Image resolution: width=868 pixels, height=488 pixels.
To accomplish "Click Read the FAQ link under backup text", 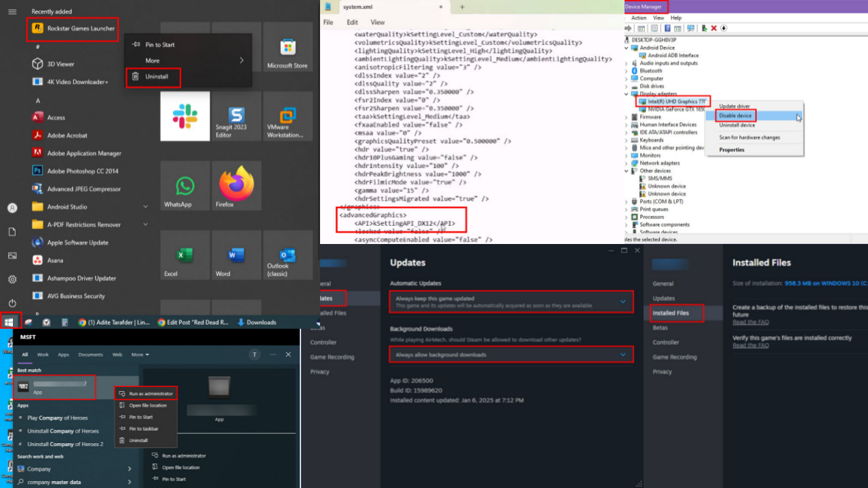I will click(750, 322).
